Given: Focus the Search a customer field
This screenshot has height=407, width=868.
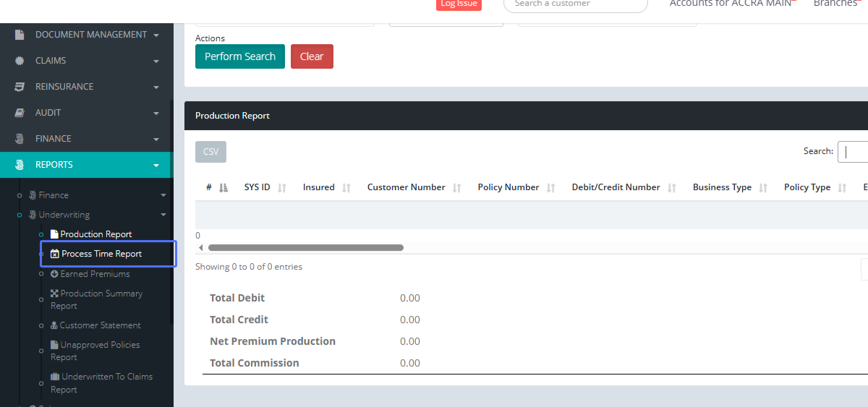Looking at the screenshot, I should pyautogui.click(x=575, y=4).
